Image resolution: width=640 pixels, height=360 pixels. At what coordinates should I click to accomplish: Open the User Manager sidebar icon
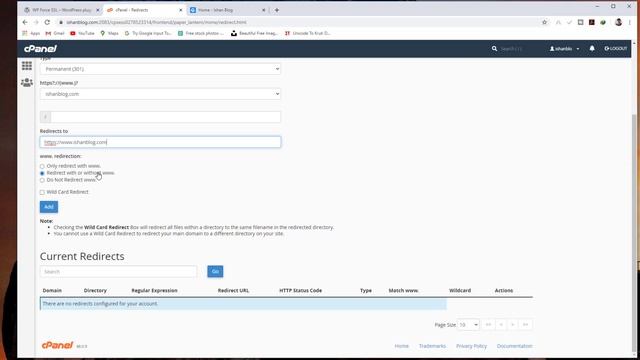[x=27, y=82]
